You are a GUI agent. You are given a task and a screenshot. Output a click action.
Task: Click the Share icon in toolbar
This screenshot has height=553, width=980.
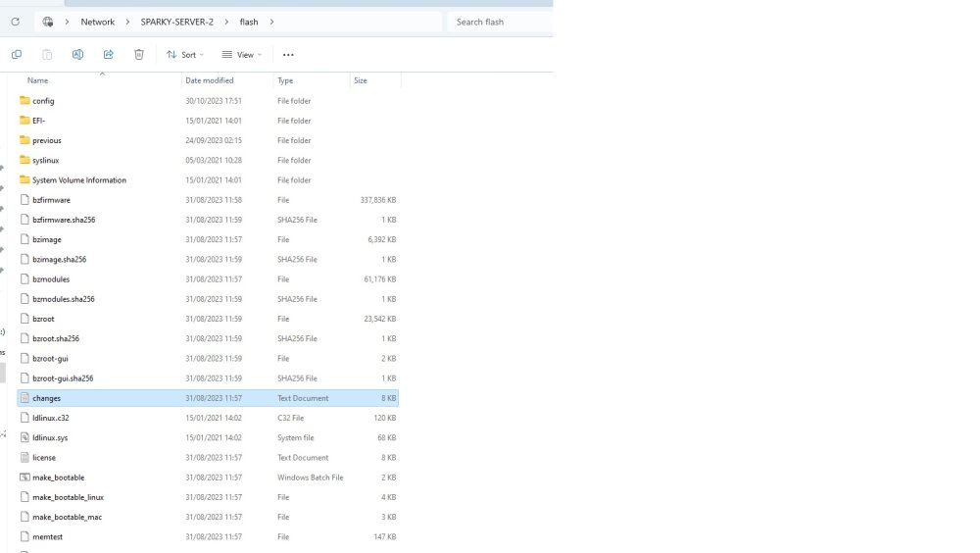click(x=108, y=55)
